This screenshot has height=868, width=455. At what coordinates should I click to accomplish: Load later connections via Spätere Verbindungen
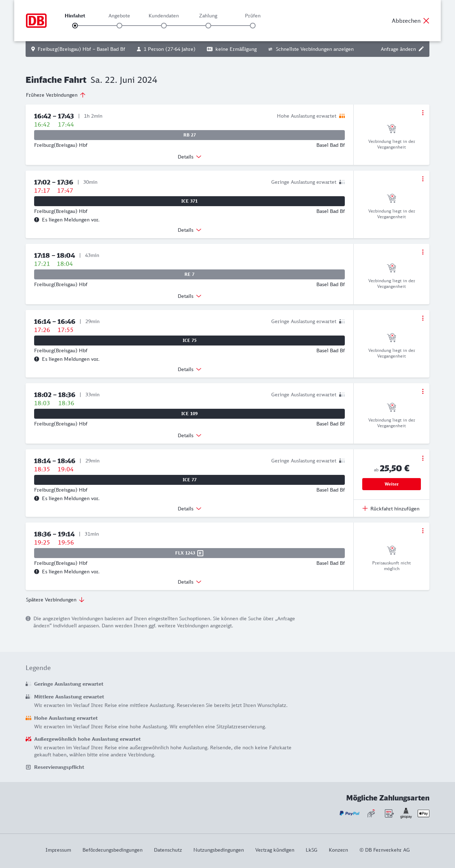55,600
